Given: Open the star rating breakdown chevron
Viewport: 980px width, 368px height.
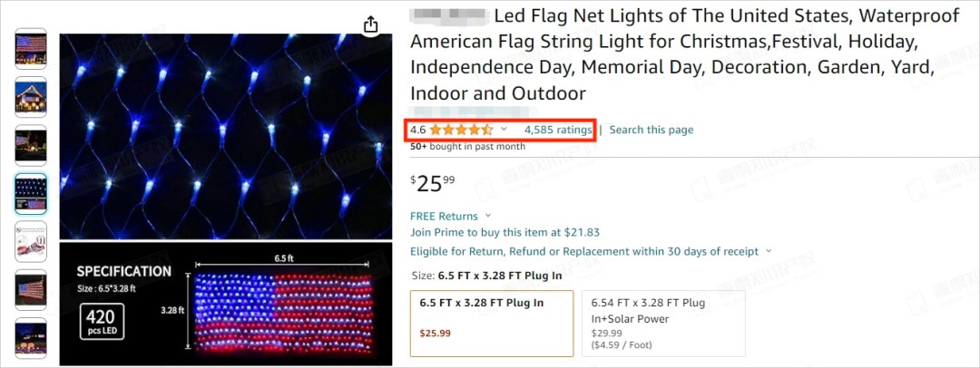Looking at the screenshot, I should 504,130.
